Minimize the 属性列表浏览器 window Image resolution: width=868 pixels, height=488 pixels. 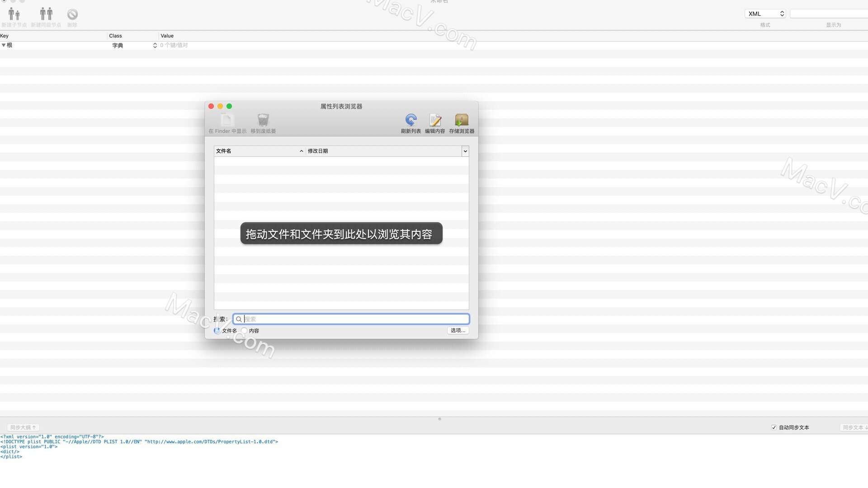coord(220,106)
